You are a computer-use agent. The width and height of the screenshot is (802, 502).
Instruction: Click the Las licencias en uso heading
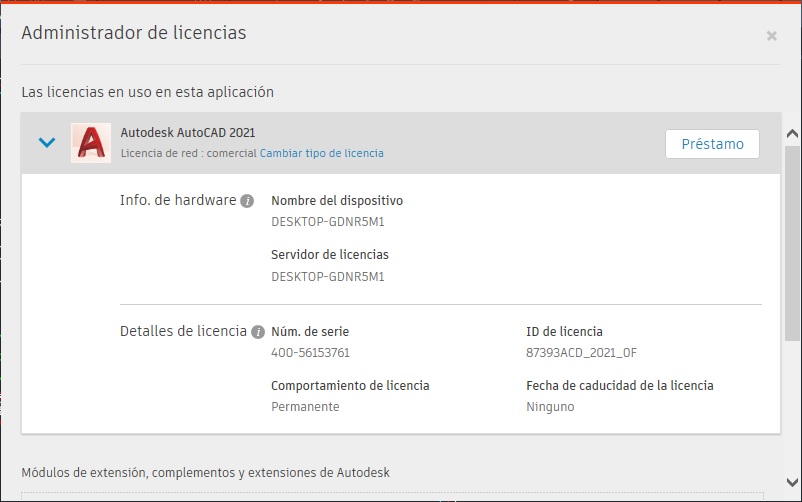tap(147, 92)
